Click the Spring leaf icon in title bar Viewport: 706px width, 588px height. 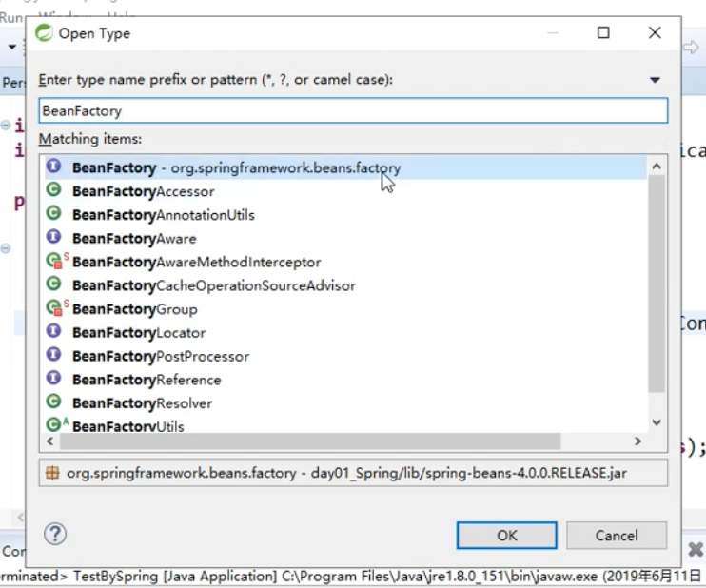44,33
